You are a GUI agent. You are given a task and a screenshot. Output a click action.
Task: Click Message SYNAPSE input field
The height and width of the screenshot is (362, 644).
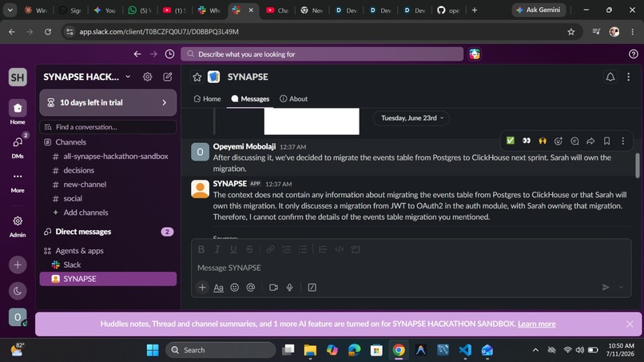click(x=411, y=268)
